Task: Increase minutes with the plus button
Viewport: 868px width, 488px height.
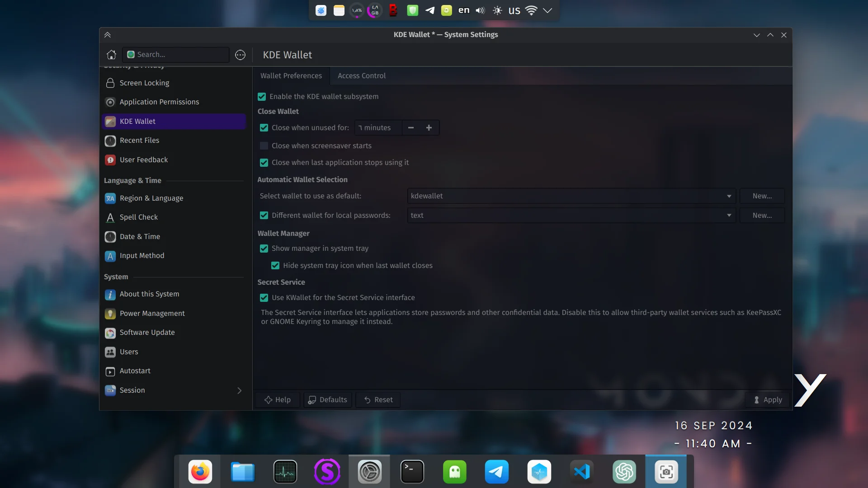Action: point(429,128)
